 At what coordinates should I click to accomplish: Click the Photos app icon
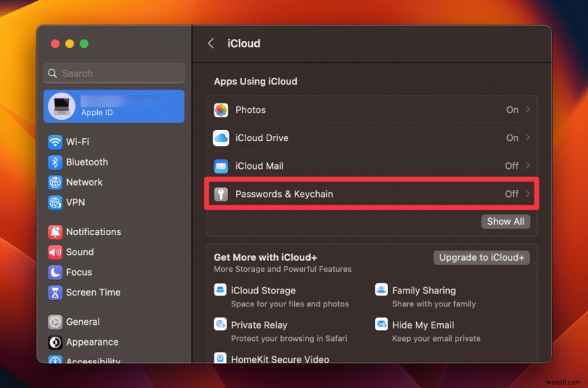coord(221,110)
